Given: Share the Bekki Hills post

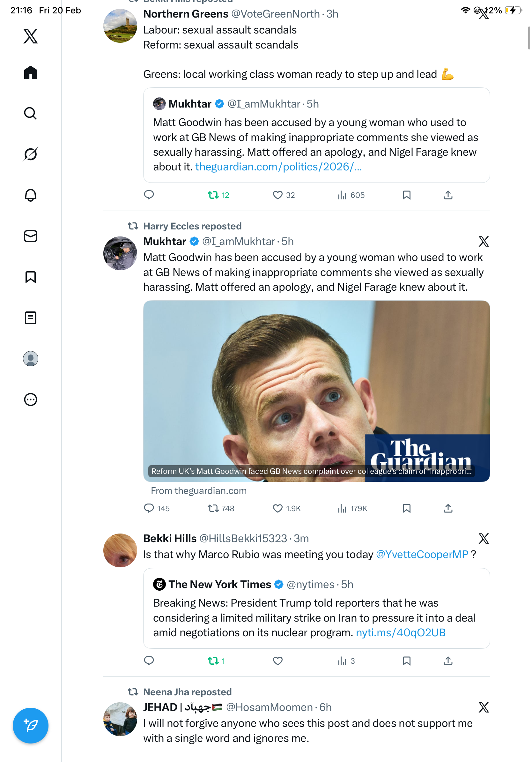Looking at the screenshot, I should click(448, 661).
